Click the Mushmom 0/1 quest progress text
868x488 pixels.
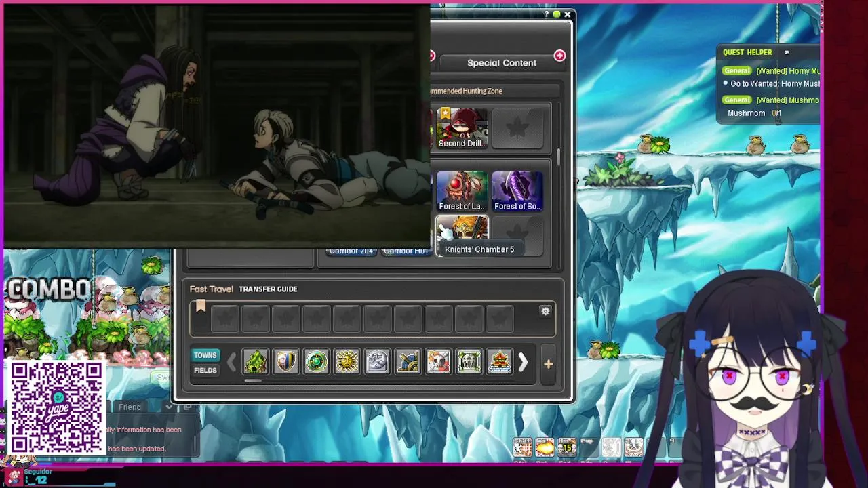pyautogui.click(x=755, y=113)
